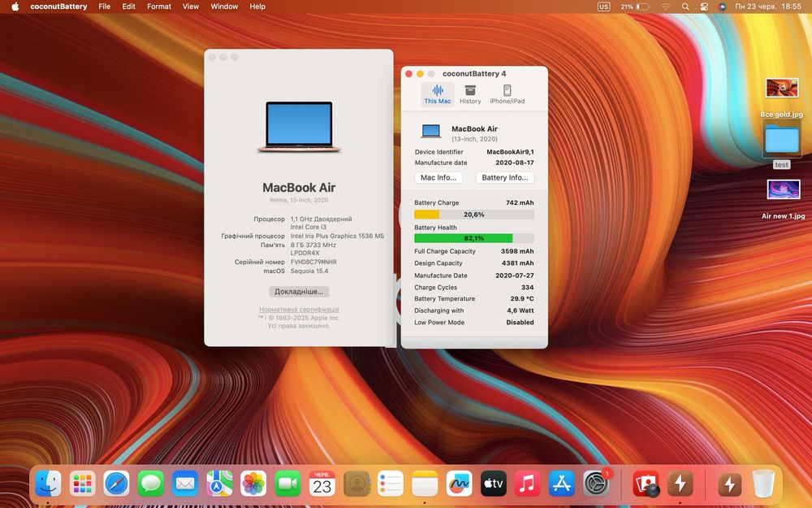Close the coconutBattery 4 window
The image size is (812, 508).
point(408,74)
